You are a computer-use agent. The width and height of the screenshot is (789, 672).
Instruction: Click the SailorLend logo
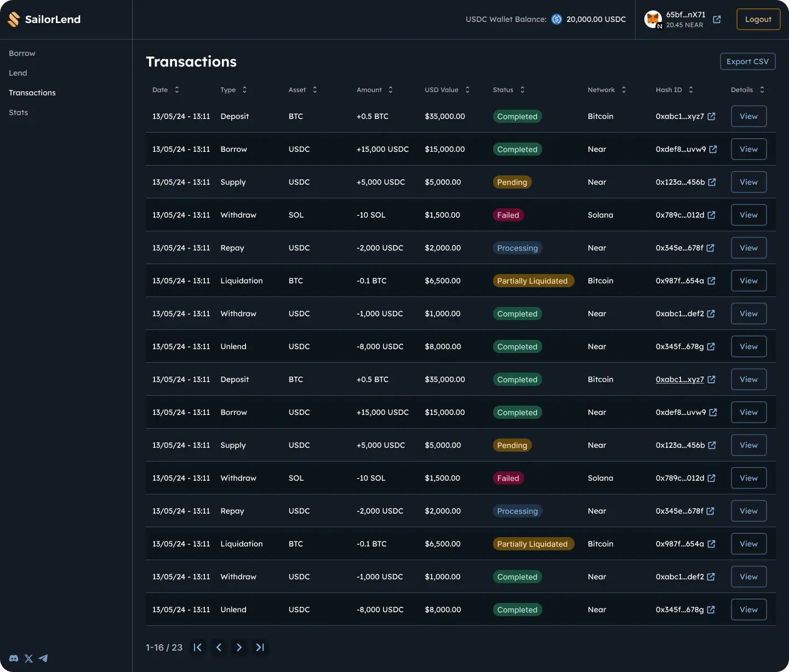click(x=44, y=20)
